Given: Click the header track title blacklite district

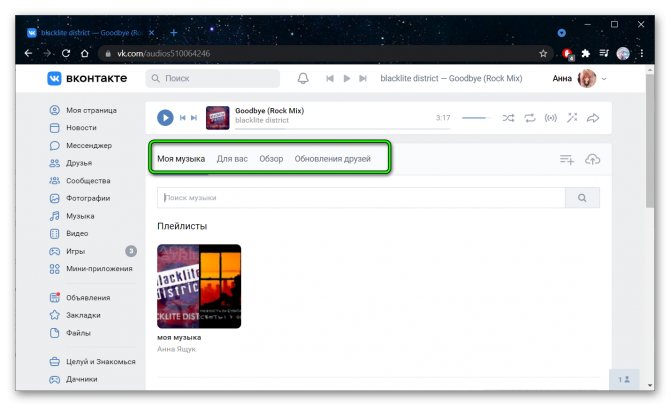Looking at the screenshot, I should click(451, 78).
